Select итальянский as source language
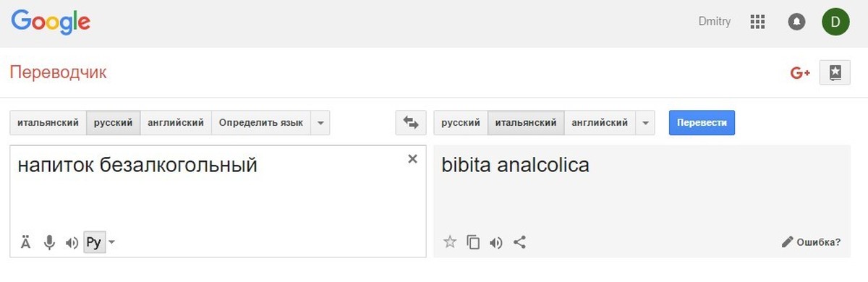 coord(48,123)
